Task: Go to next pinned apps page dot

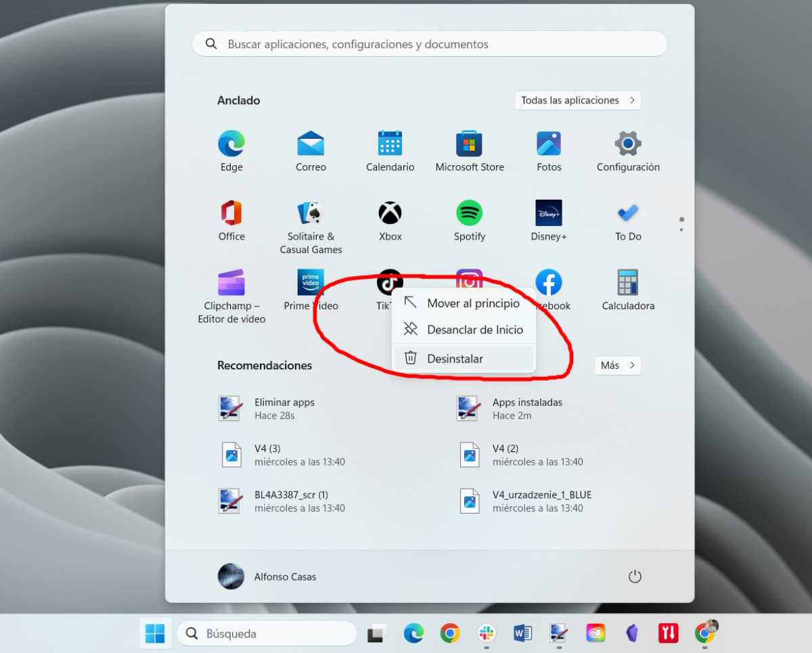Action: (x=681, y=229)
